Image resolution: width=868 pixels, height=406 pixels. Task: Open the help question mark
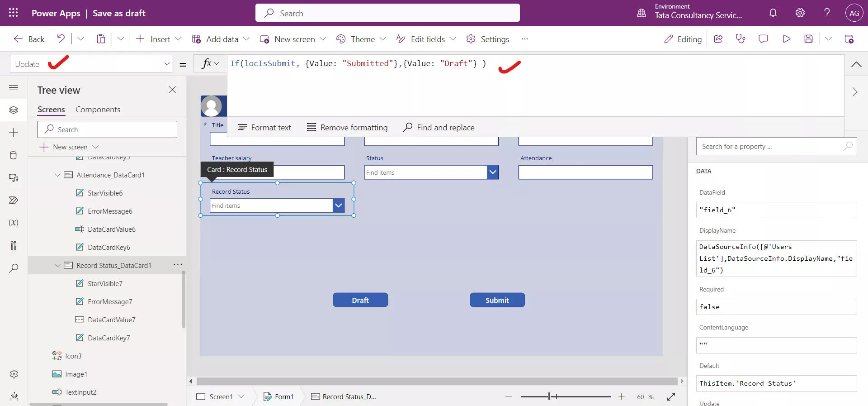click(827, 13)
